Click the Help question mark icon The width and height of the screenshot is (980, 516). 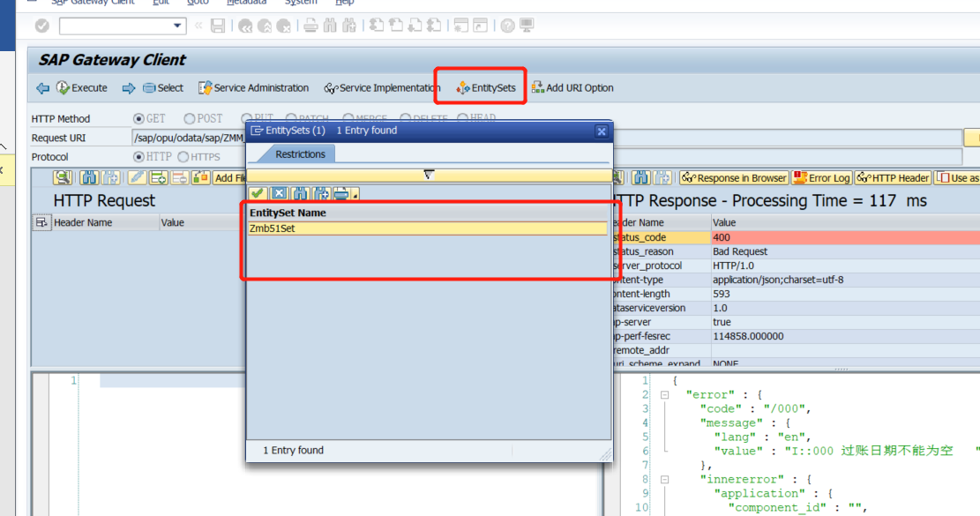(x=507, y=26)
